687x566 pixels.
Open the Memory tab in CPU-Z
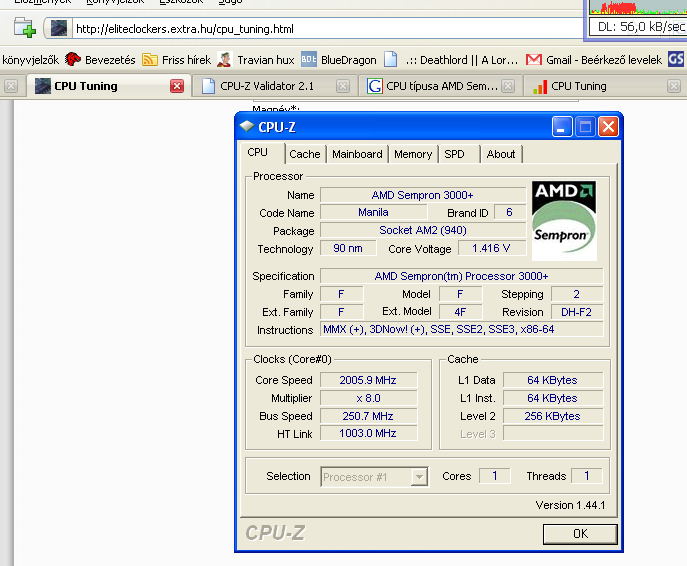[x=413, y=154]
